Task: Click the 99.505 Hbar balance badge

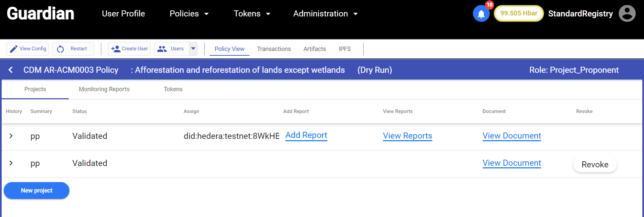Action: [519, 13]
